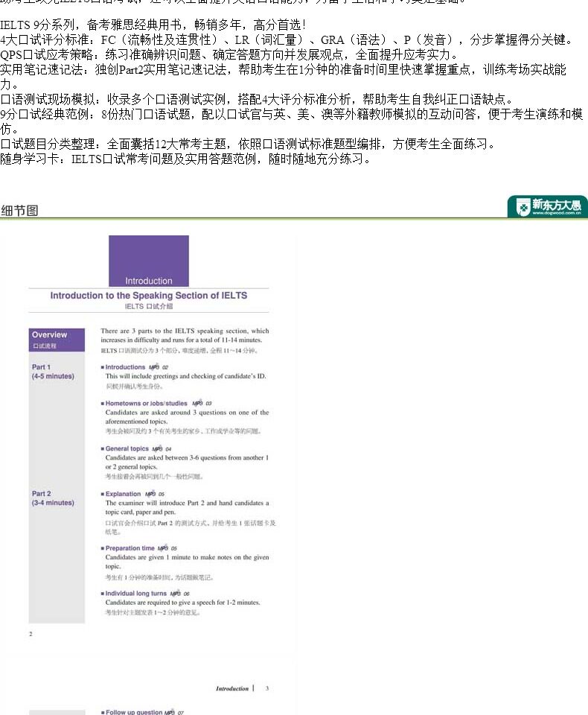Screen dimensions: 588x715
Task: Click the Part 2 (3-4 minutes) label
Action: (53, 498)
